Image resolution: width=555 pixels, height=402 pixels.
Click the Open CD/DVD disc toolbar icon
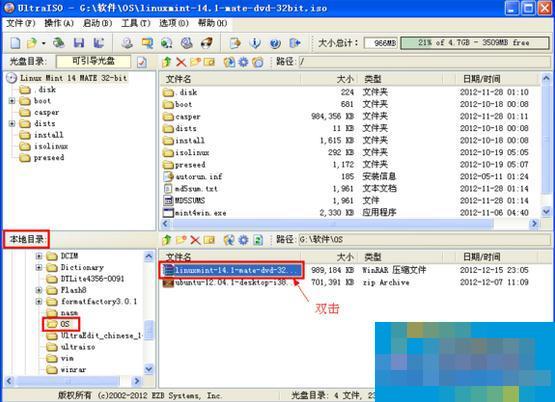58,43
